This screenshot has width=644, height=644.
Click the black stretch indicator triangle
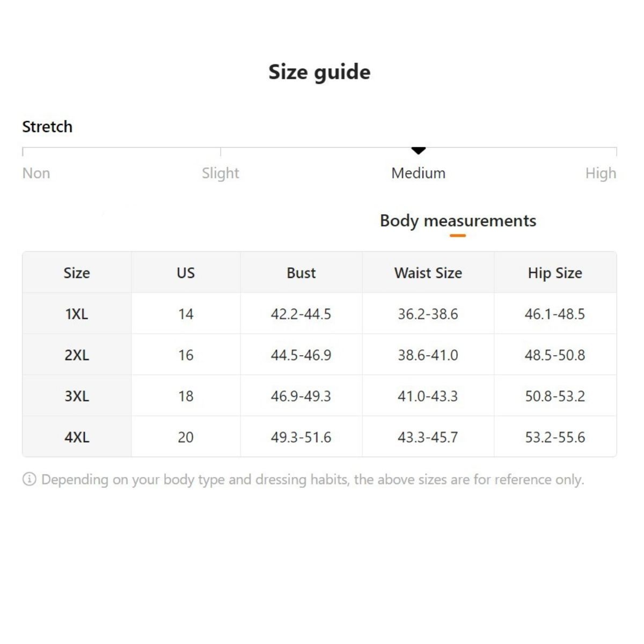click(419, 150)
